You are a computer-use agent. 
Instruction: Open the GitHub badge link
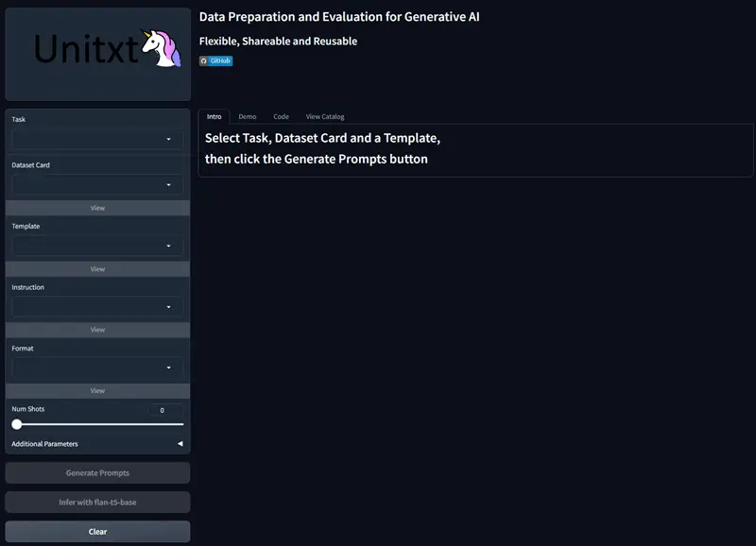click(x=215, y=60)
